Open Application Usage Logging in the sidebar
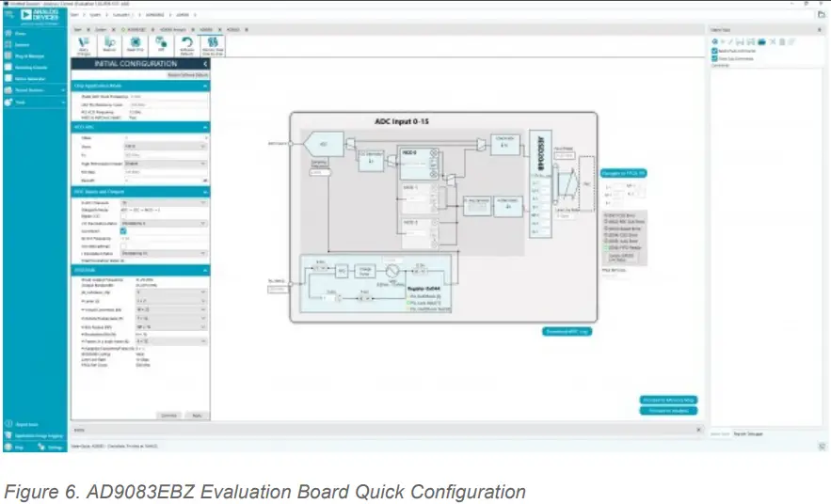The height and width of the screenshot is (504, 831). pos(39,435)
